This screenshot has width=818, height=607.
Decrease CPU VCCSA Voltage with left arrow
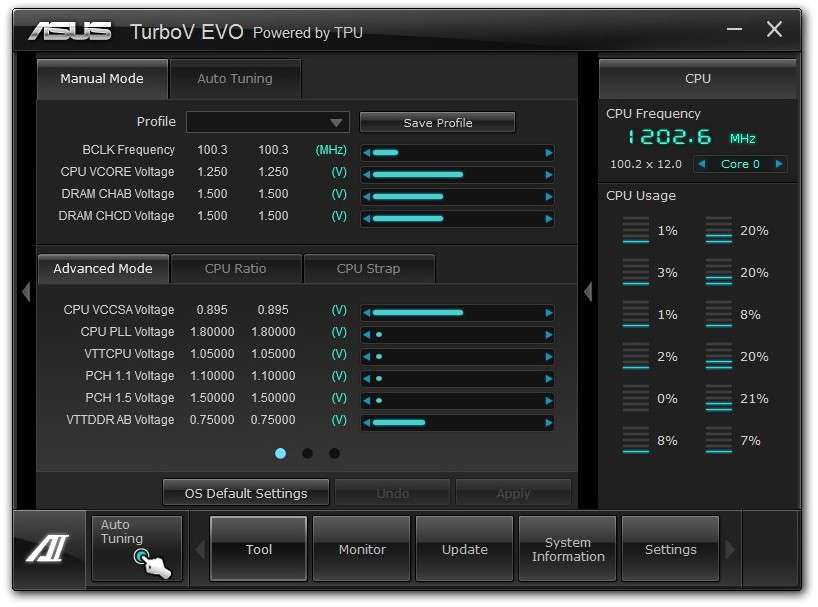click(367, 313)
